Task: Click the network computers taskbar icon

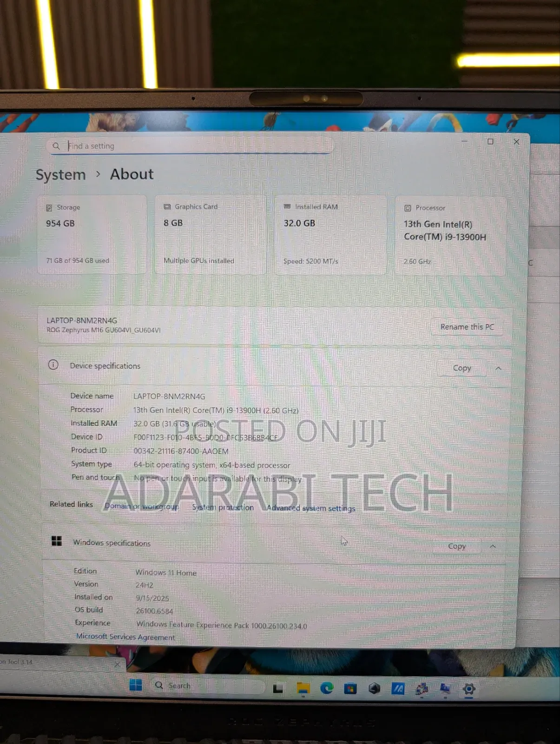Action: coord(422,689)
